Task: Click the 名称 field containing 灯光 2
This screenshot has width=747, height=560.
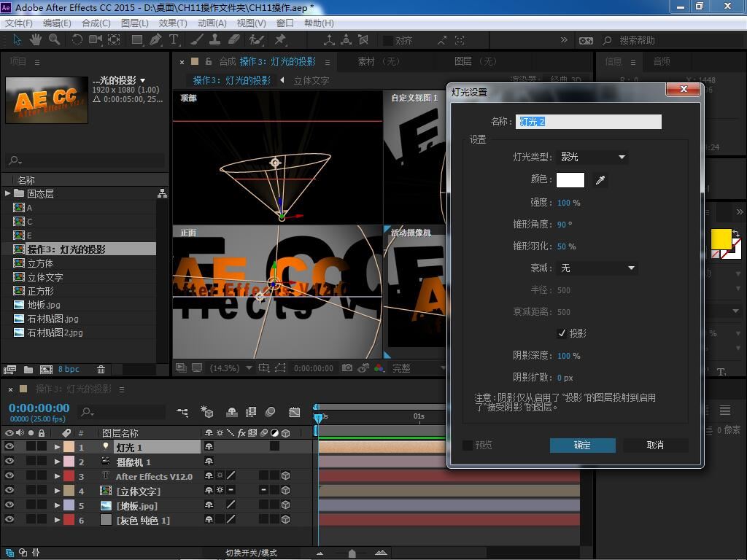Action: (589, 122)
